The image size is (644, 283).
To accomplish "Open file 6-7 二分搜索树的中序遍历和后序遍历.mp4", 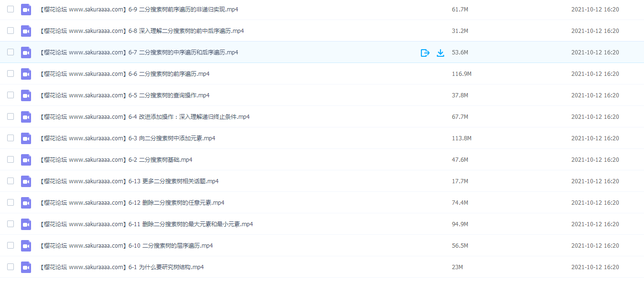I will (139, 52).
